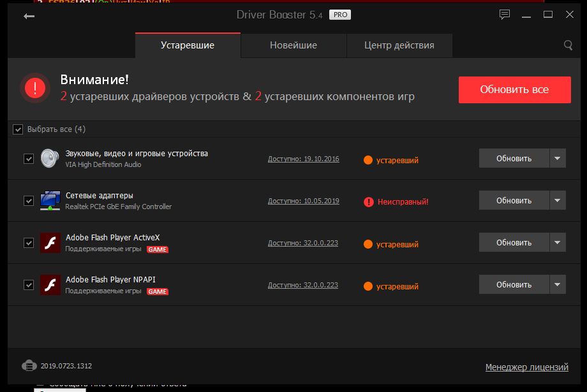The image size is (587, 392).
Task: Uncheck the Adobe Flash Player ActiveX checkbox
Action: (x=29, y=243)
